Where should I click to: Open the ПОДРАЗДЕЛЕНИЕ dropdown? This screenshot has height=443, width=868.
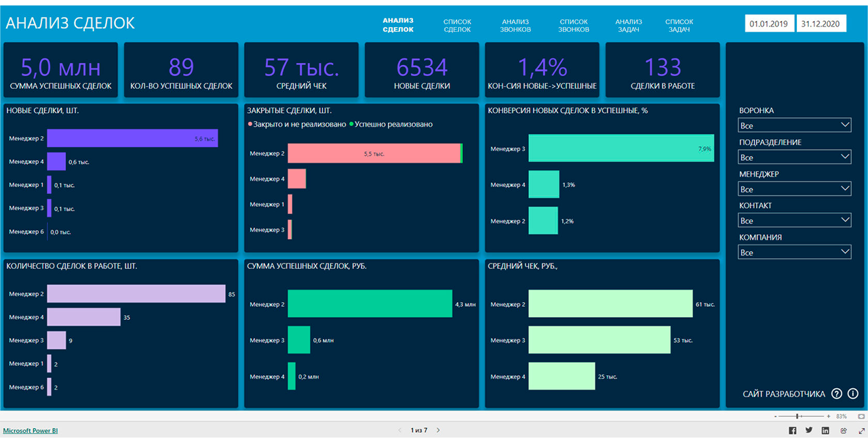click(795, 157)
